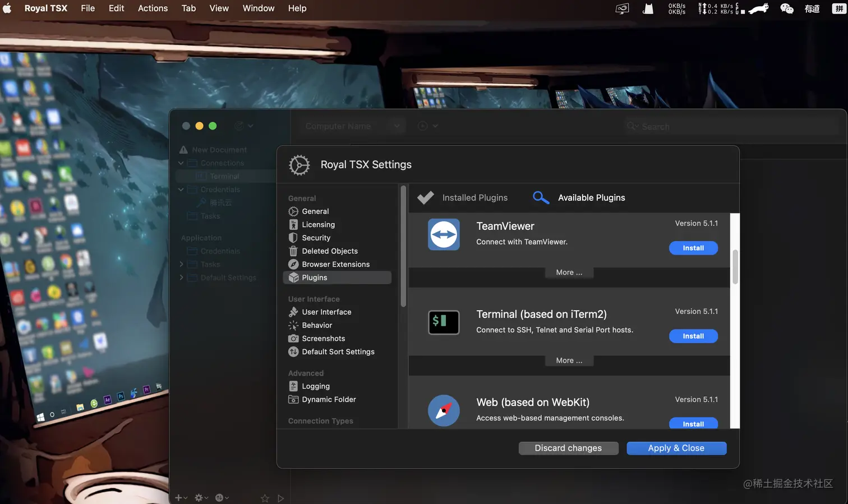Open the File menu

88,8
